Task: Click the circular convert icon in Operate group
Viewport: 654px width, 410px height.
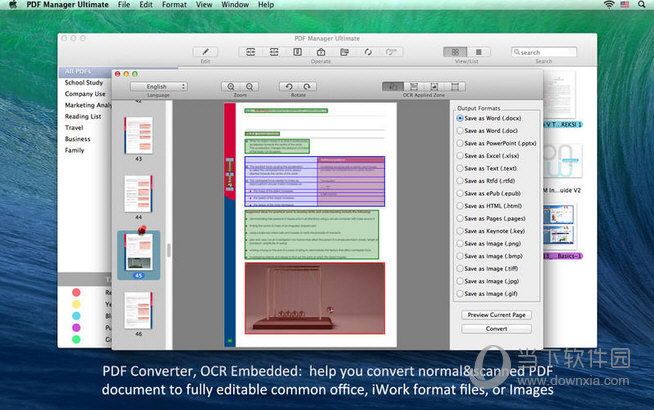Action: coord(368,52)
